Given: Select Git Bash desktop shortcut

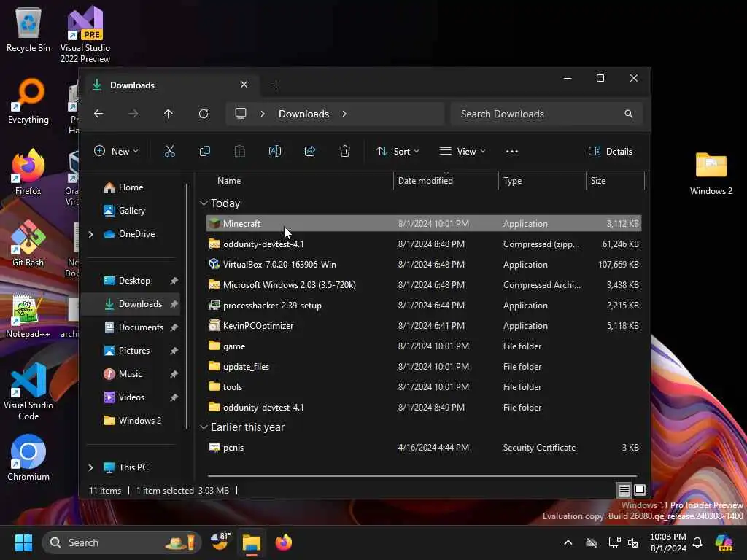Looking at the screenshot, I should 28,243.
